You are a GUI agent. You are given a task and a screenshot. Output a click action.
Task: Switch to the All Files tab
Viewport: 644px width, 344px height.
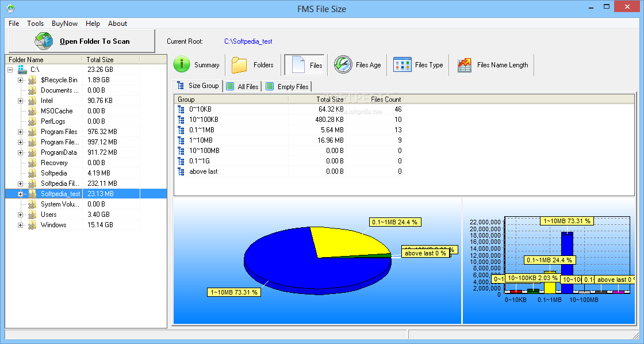(x=243, y=86)
